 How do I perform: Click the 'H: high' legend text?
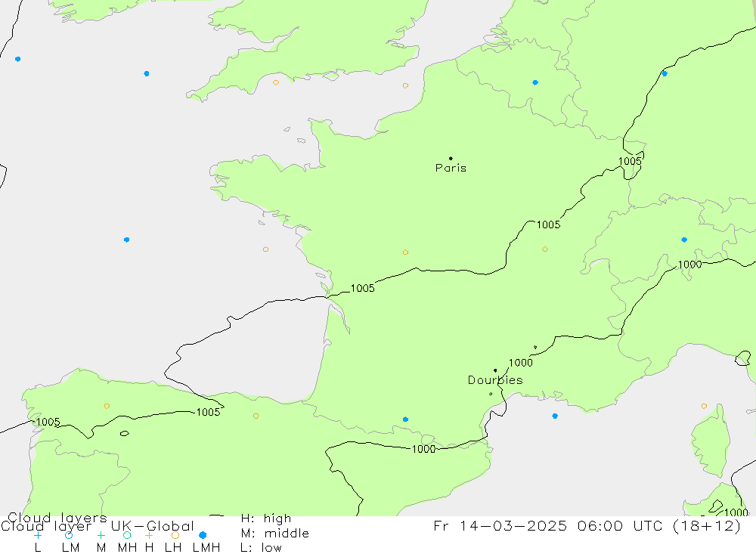pos(266,518)
